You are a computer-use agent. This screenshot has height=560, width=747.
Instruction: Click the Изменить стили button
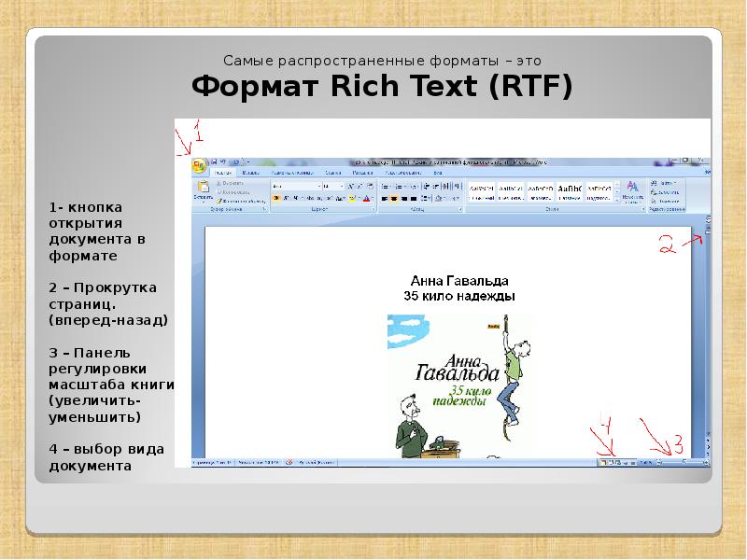634,190
